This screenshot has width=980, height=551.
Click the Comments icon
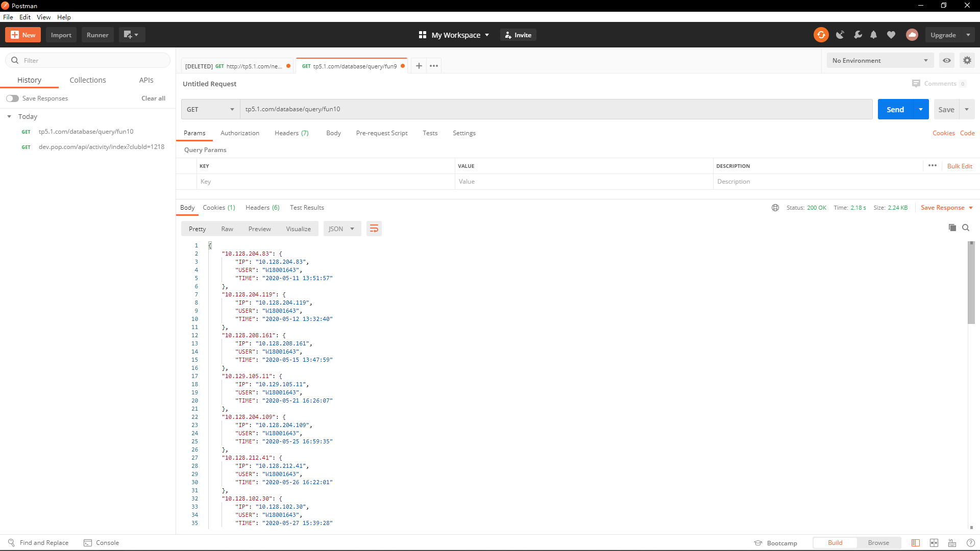[x=916, y=84]
